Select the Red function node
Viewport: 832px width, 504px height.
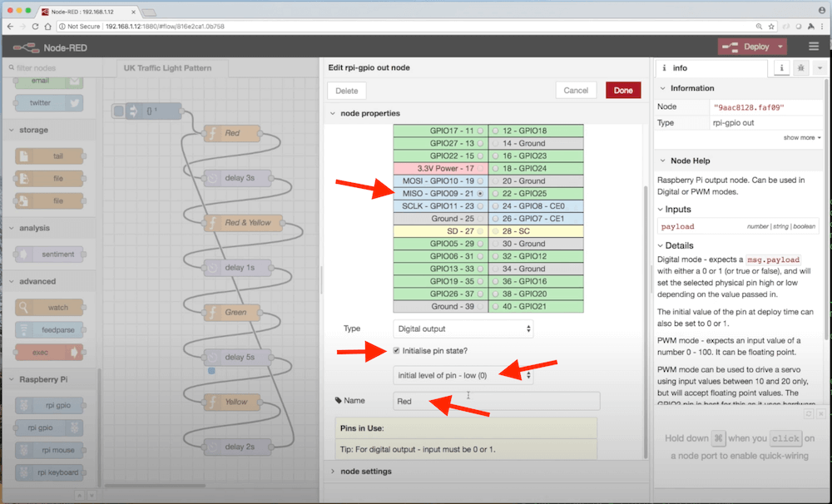click(232, 133)
